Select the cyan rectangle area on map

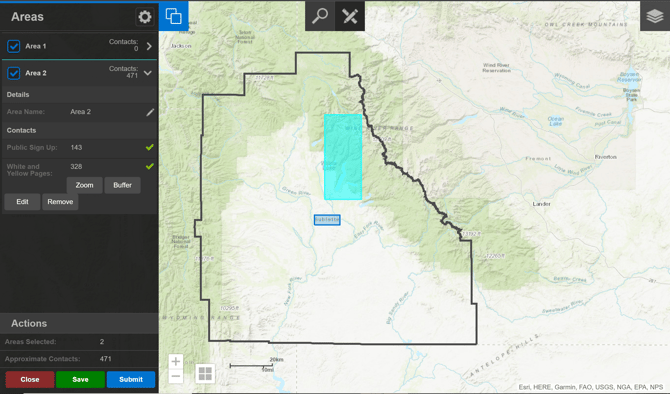coord(343,157)
